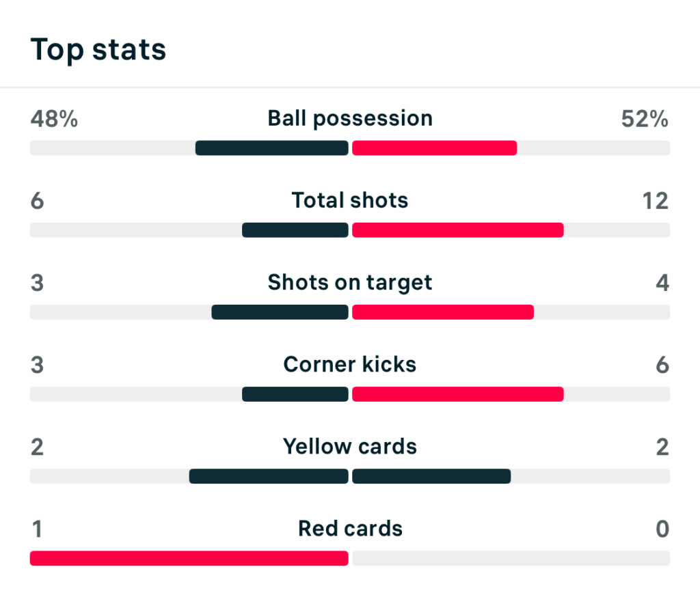
Task: Click the red Corner kicks bar
Action: pyautogui.click(x=457, y=394)
